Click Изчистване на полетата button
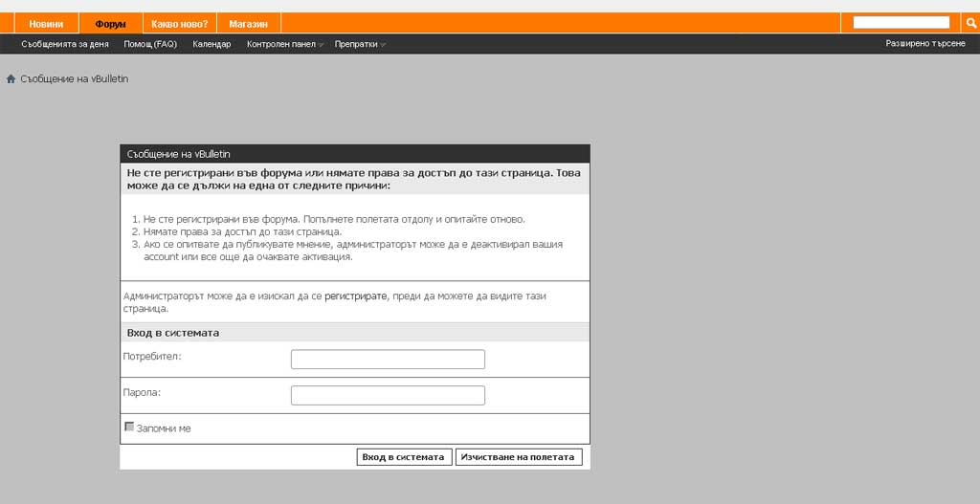980x504 pixels. pos(518,457)
